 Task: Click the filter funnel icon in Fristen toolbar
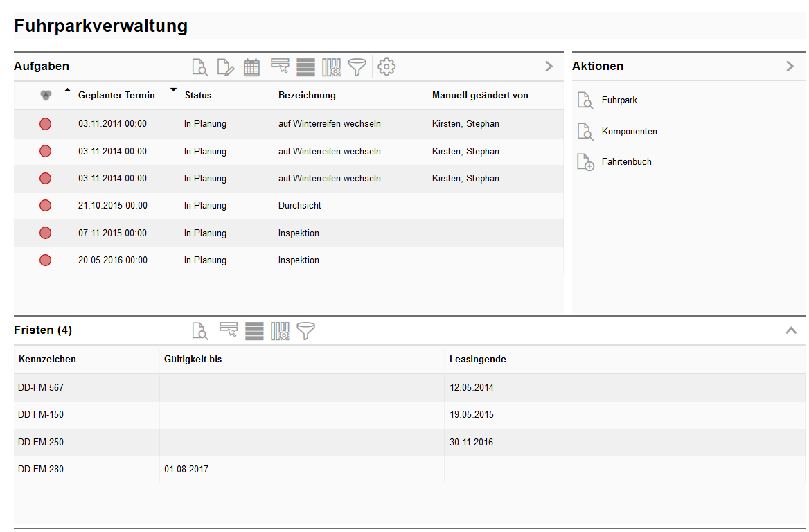305,331
